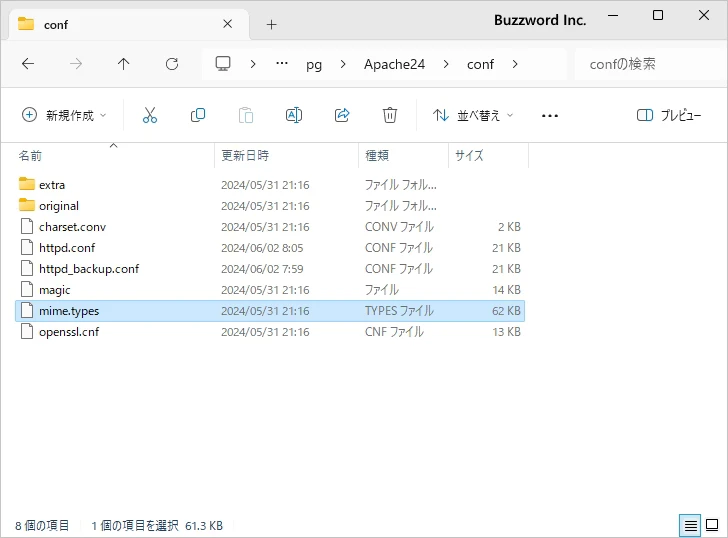Add a new Explorer tab
The width and height of the screenshot is (728, 538).
[x=272, y=25]
